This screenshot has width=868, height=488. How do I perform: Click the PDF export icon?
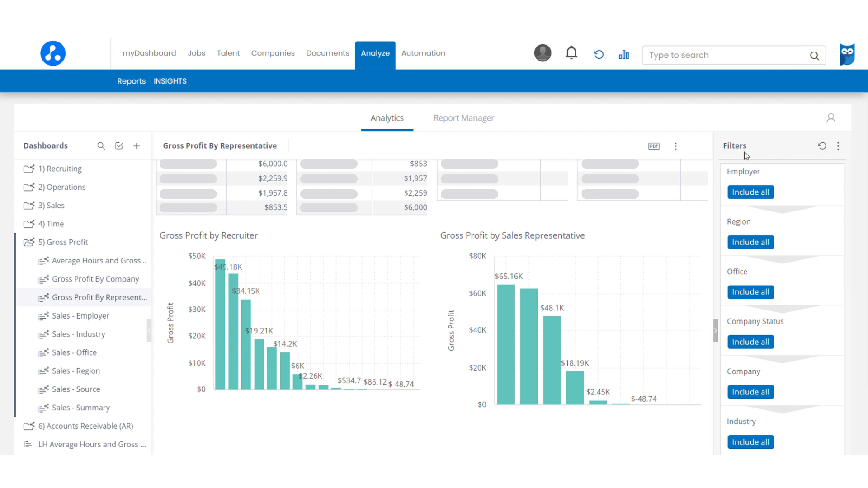654,146
